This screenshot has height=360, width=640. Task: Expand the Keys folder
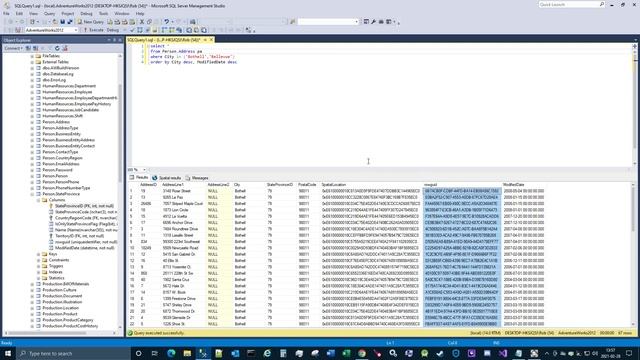tap(39, 254)
